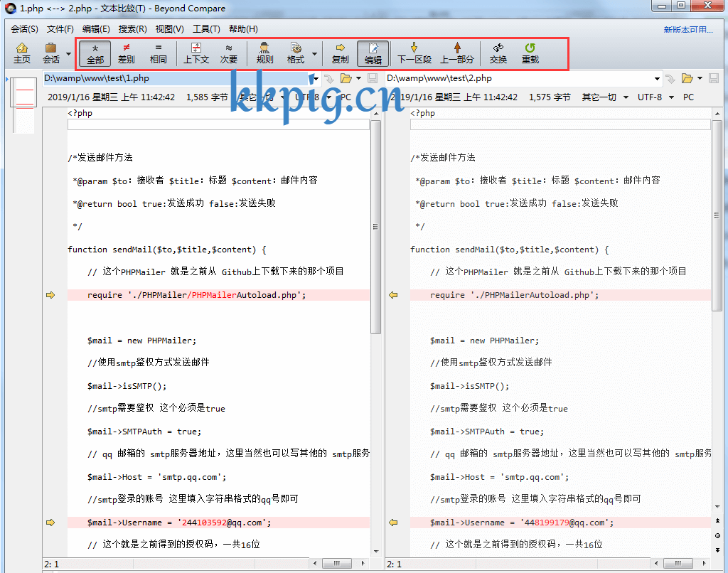Click the scroll-right arrow below the 1.php pane
This screenshot has width=728, height=573.
coord(363,563)
